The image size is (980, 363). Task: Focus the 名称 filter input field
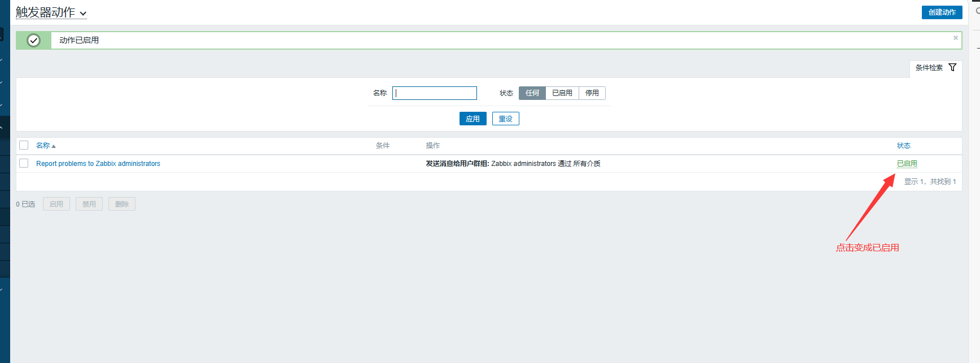435,93
